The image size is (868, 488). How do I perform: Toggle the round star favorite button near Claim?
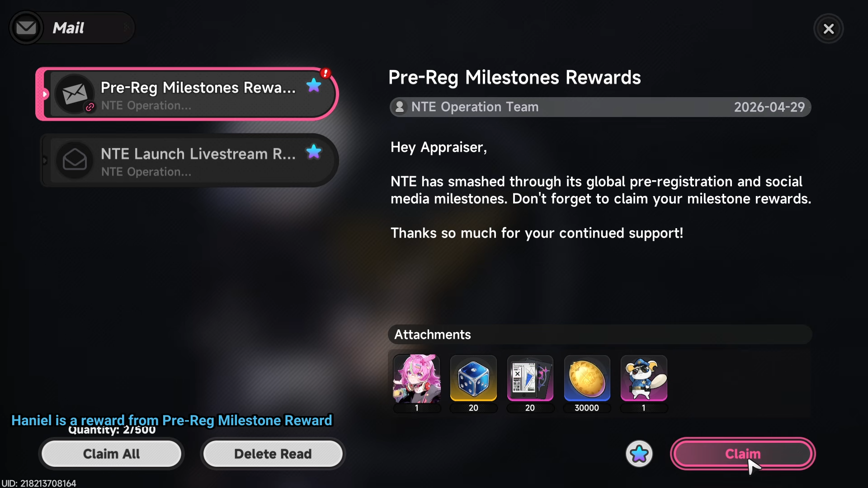coord(639,454)
